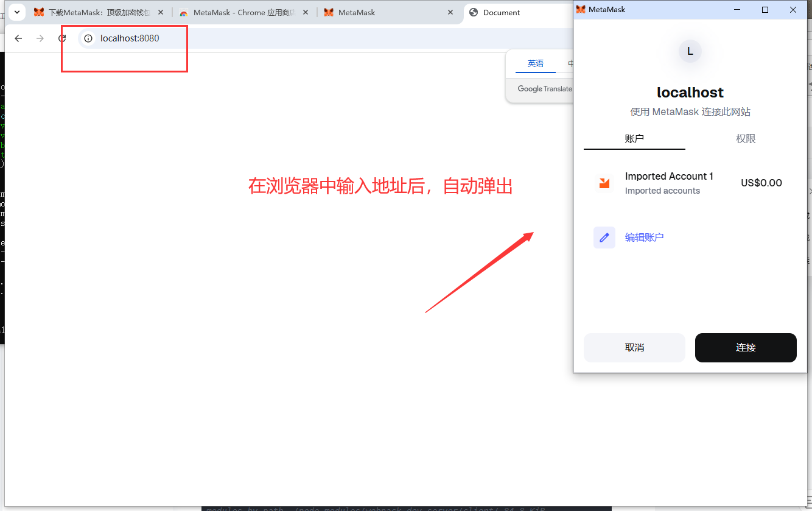Open the 权限 tab in MetaMask
Screen dimensions: 812x511
(746, 138)
